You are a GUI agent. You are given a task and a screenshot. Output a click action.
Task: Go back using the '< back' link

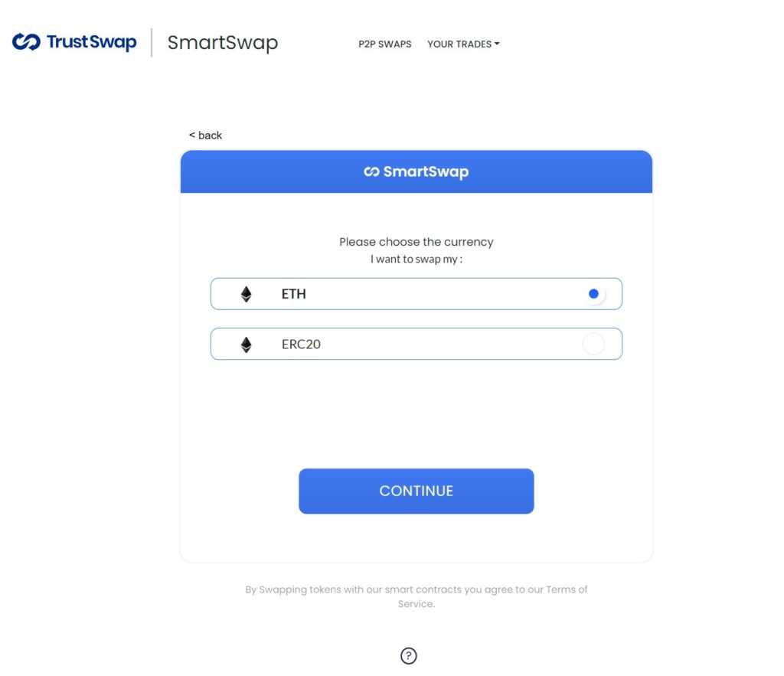point(205,136)
